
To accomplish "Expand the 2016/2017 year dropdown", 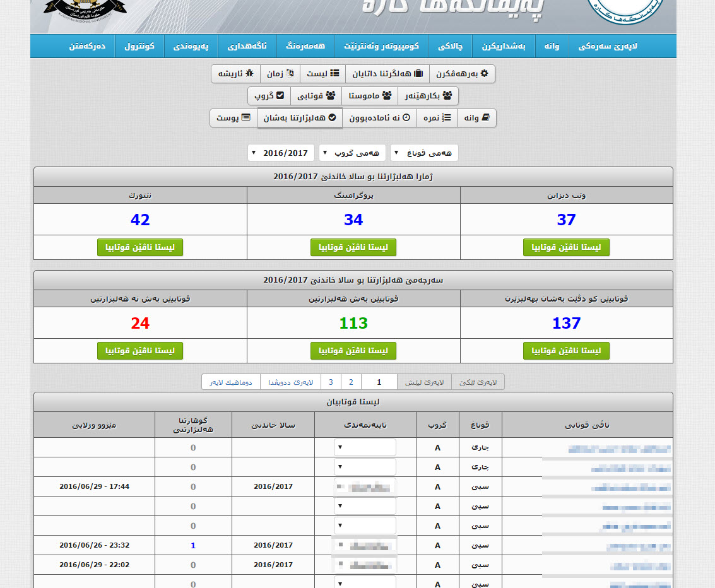I will click(281, 153).
